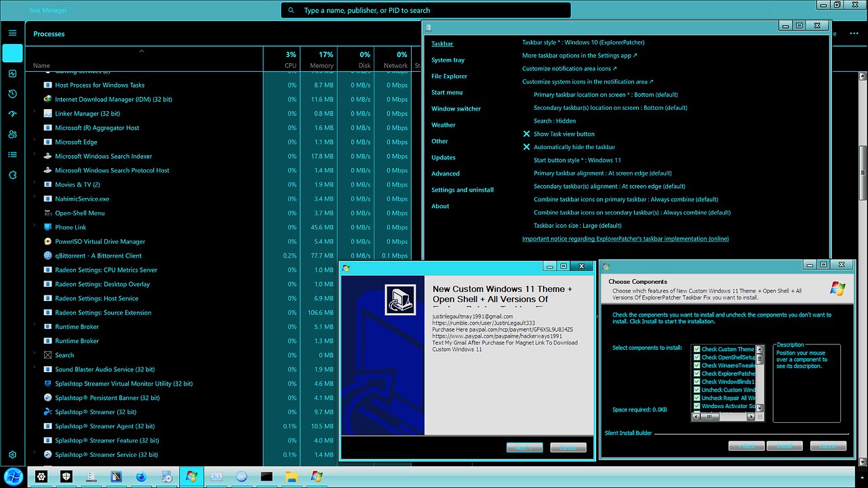Viewport: 868px width, 488px height.
Task: Open Important notice regarding ExplorerPatcher link
Action: (625, 239)
